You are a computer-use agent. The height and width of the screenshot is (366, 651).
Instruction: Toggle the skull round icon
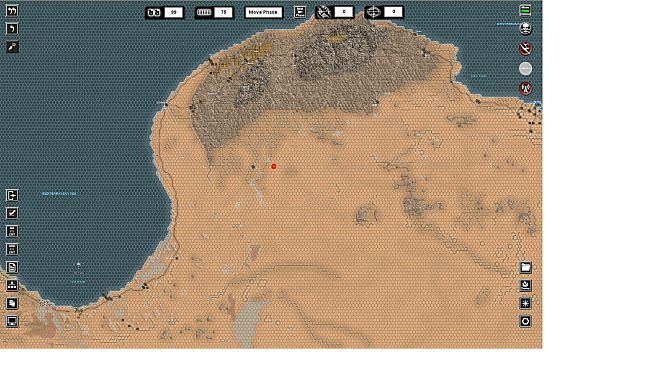click(x=526, y=29)
